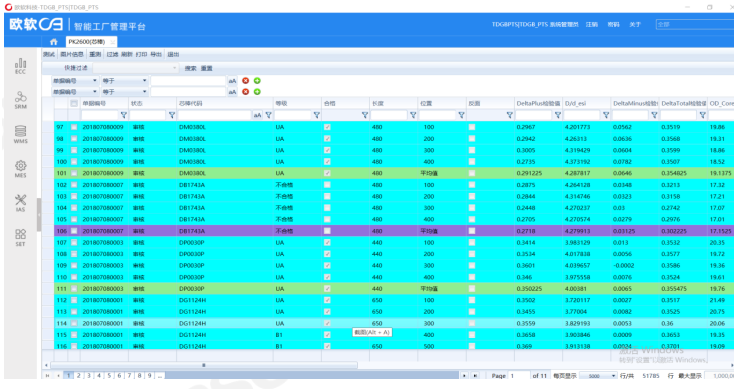734x389 pixels.
Task: Open the filter funnel for the 位置 column
Action: pos(461,115)
